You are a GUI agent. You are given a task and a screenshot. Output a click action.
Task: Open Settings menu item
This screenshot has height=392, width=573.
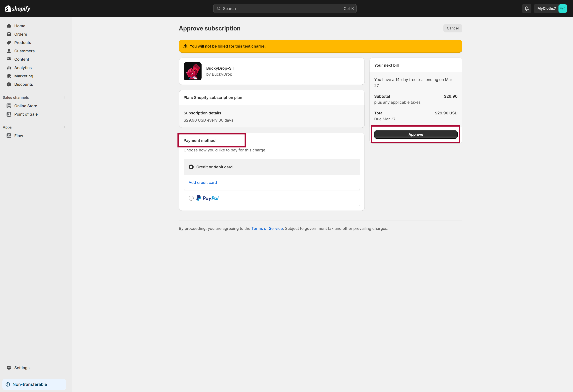pyautogui.click(x=22, y=368)
